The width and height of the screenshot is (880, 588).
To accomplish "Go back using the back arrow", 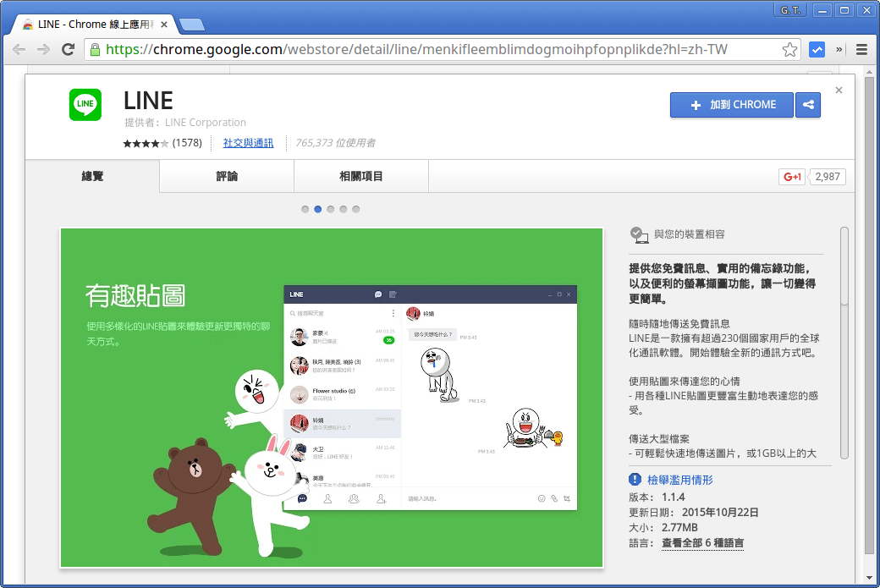I will [19, 50].
